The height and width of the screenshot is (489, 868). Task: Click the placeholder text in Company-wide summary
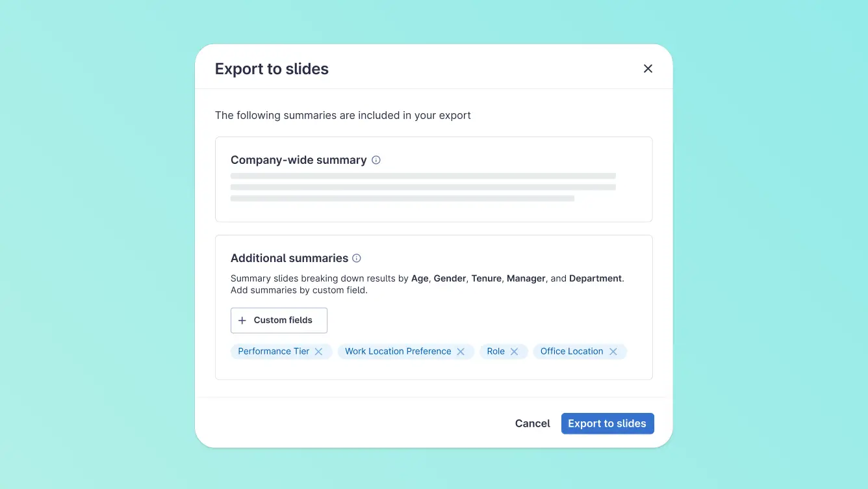[x=422, y=187]
